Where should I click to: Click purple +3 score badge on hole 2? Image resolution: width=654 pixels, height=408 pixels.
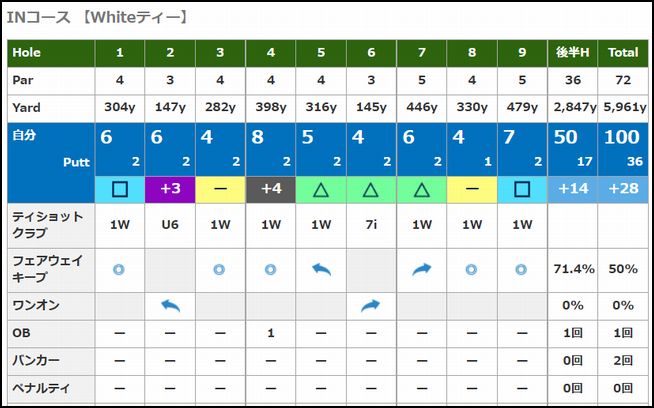point(170,187)
